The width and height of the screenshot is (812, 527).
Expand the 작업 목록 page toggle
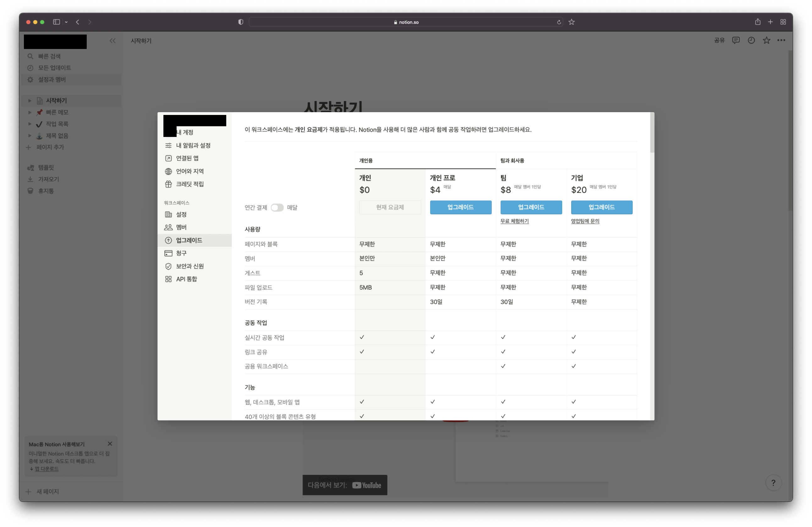[30, 124]
